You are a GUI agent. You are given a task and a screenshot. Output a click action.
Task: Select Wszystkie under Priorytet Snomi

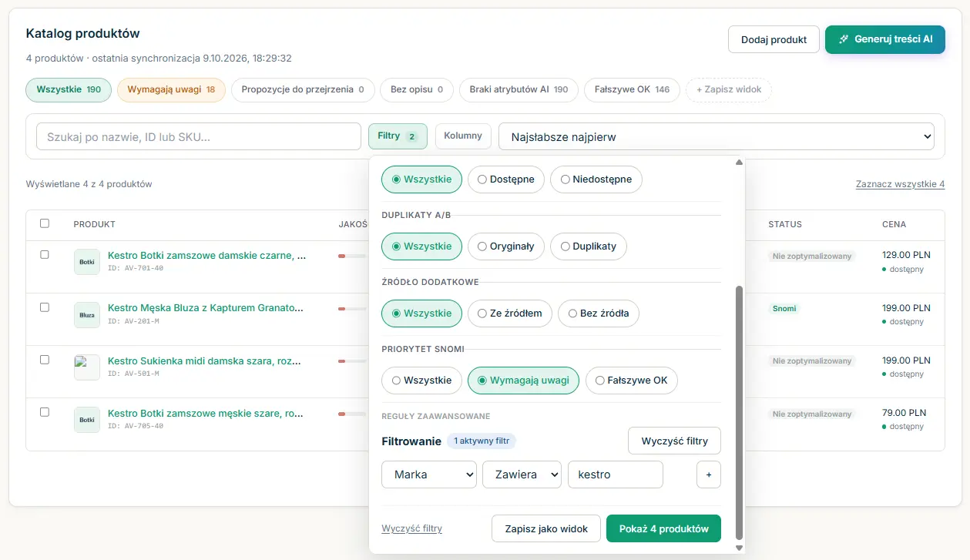[x=422, y=381]
